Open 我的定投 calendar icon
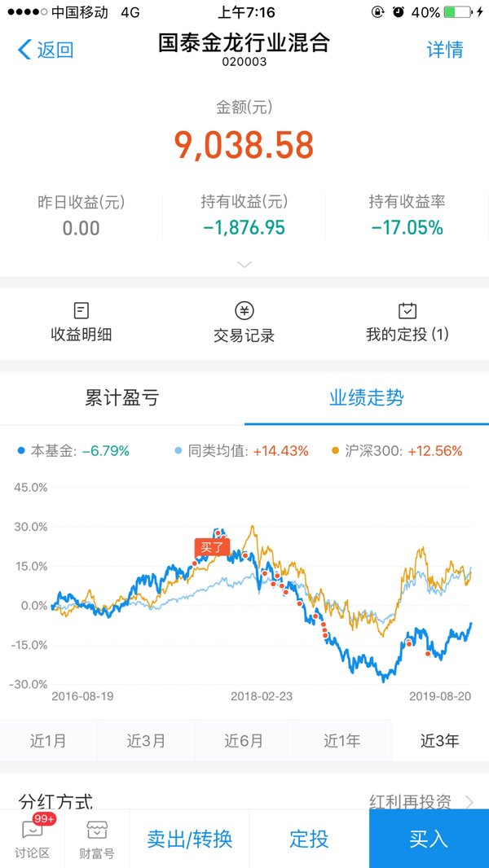Image resolution: width=489 pixels, height=868 pixels. (407, 310)
